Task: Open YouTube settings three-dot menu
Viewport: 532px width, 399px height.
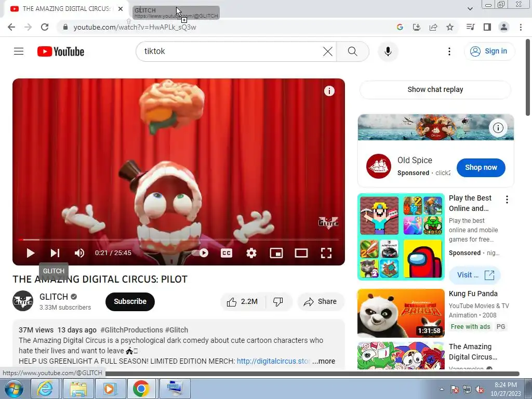Action: pos(449,51)
